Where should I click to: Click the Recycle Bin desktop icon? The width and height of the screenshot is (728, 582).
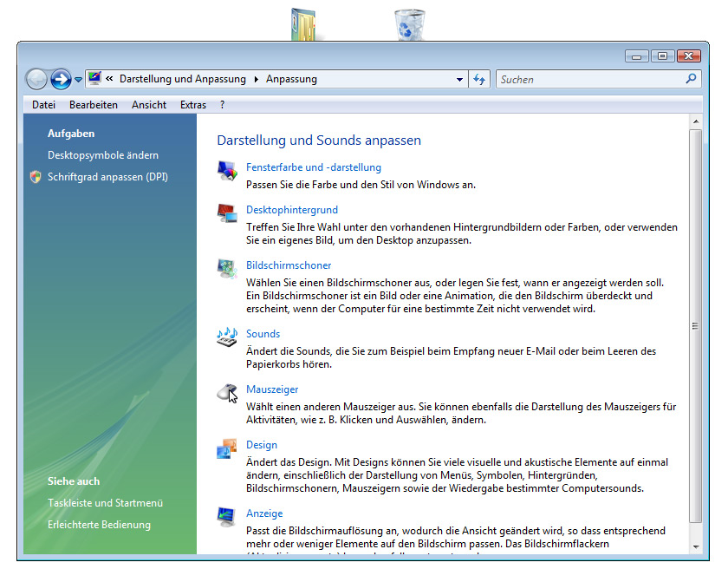point(409,24)
